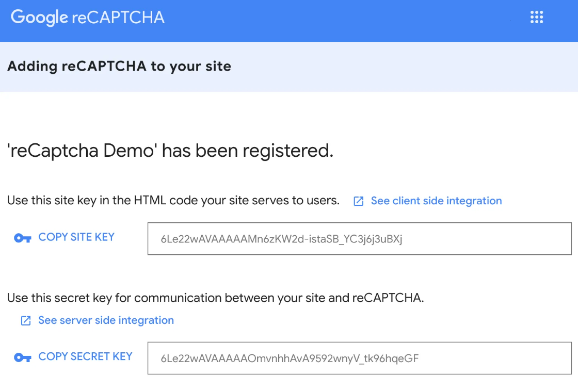Open the See server side integration link
This screenshot has height=392, width=578.
(x=105, y=320)
